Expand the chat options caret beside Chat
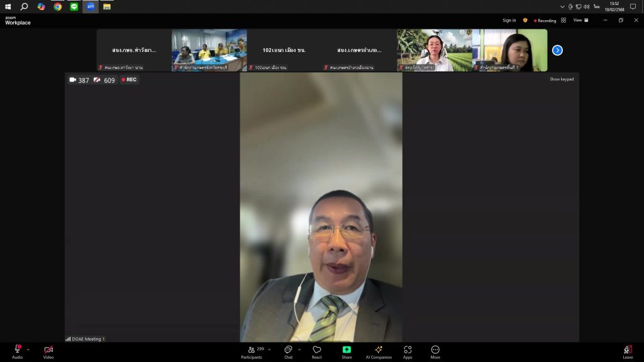The width and height of the screenshot is (644, 362). tap(299, 349)
